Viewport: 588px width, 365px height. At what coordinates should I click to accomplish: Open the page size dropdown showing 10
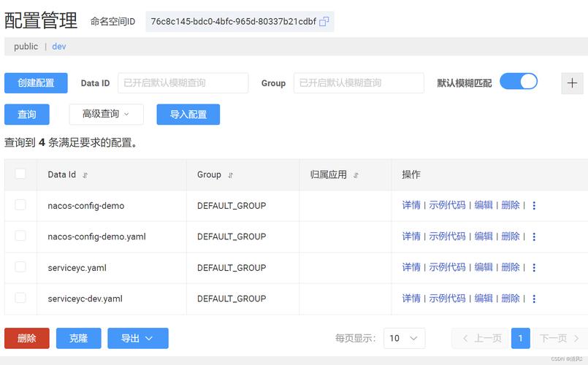pos(404,339)
